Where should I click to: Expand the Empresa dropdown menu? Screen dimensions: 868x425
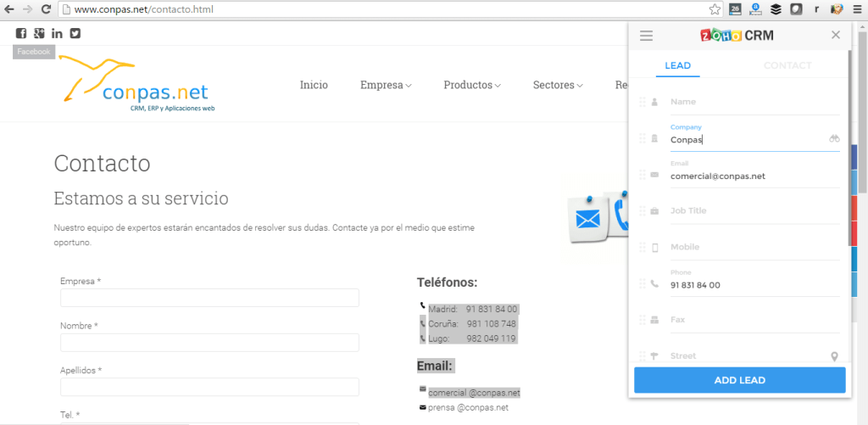click(386, 86)
